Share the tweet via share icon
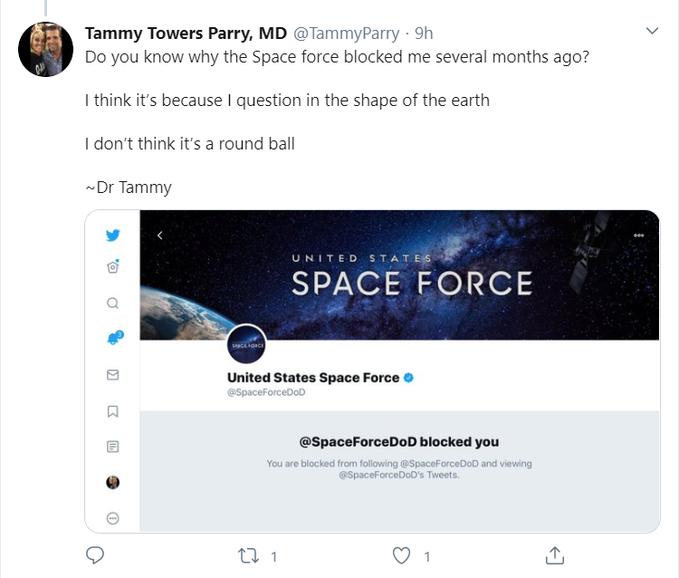Viewport: 679px width, 578px height. 554,555
